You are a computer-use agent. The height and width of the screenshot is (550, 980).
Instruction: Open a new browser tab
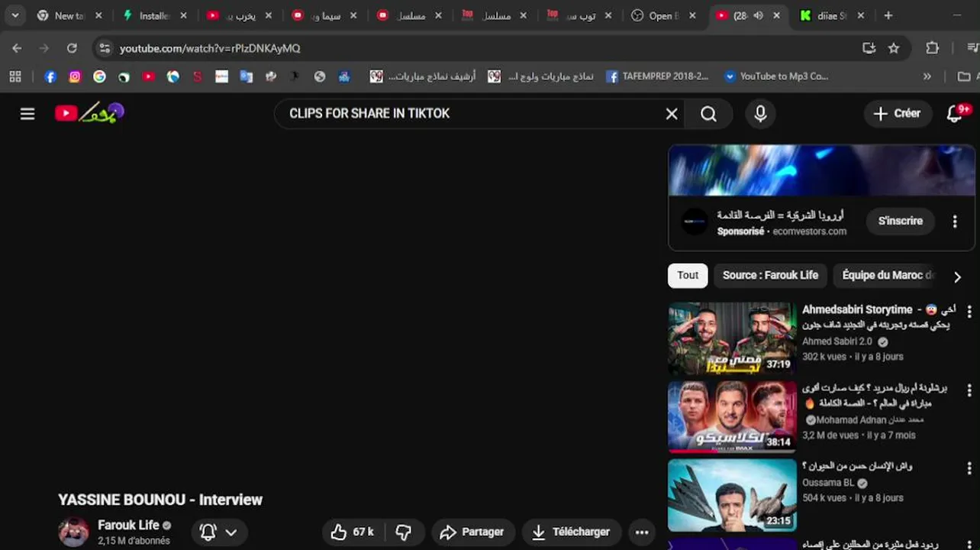pos(888,15)
